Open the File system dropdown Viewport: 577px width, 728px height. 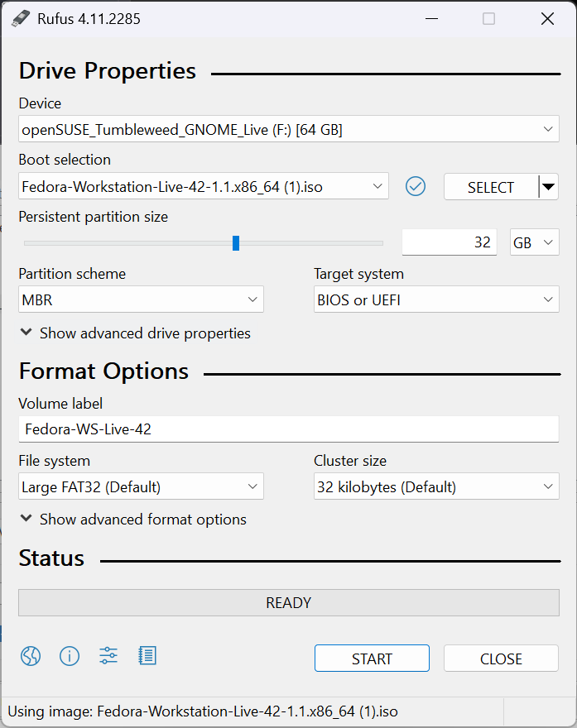(141, 487)
